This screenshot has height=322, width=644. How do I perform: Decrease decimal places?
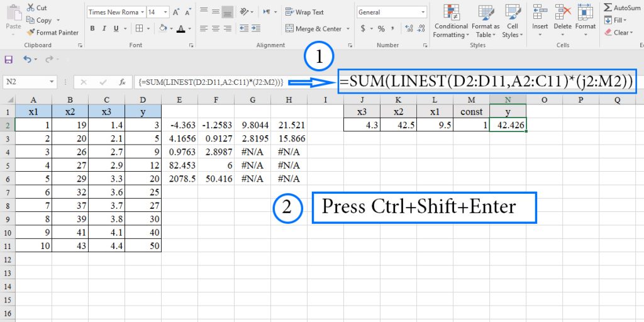(x=421, y=29)
